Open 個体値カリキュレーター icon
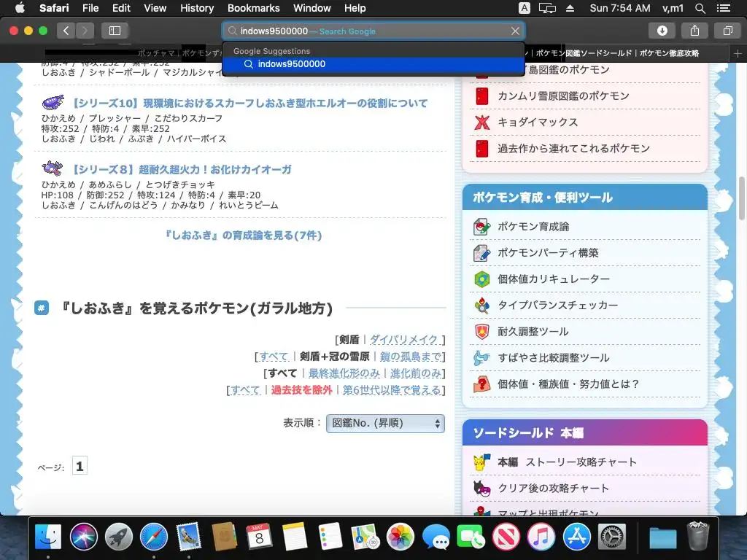Image resolution: width=747 pixels, height=560 pixels. tap(481, 279)
